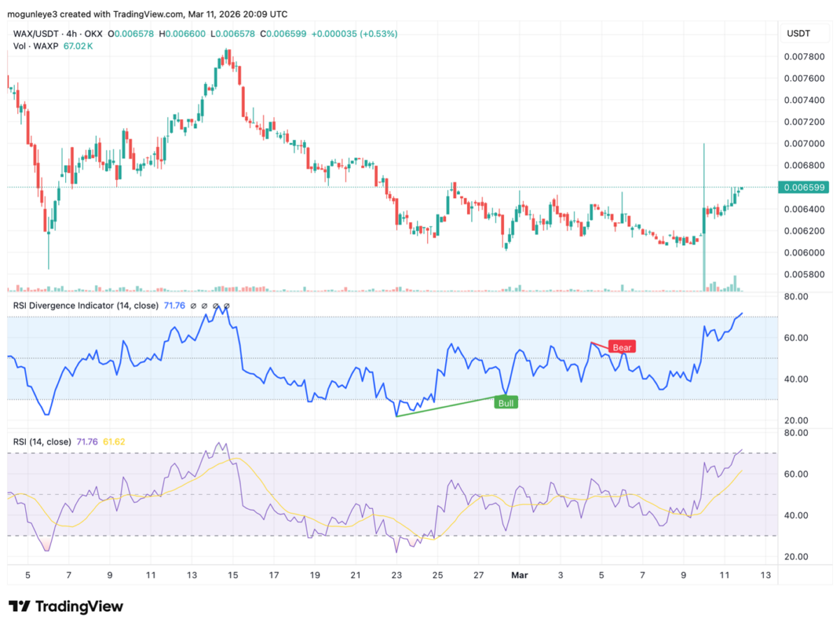Click the first ∅ symbol after RSI Divergence value
Screen dimensions: 840x630
194,306
